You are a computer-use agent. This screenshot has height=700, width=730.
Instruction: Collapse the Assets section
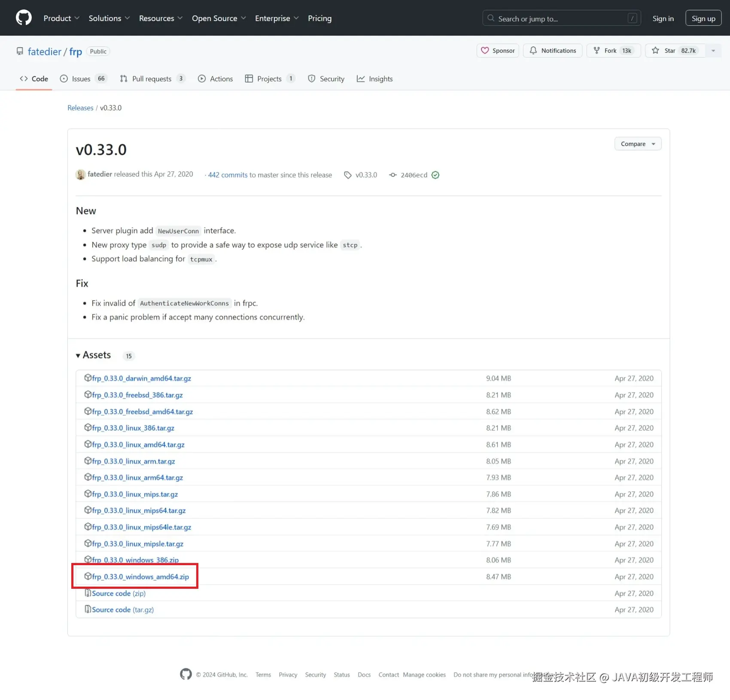point(94,355)
